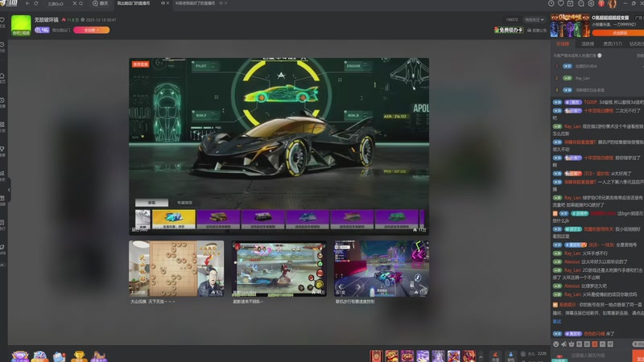
Task: Open the Chinese chess stream thumbnail
Action: 176,269
